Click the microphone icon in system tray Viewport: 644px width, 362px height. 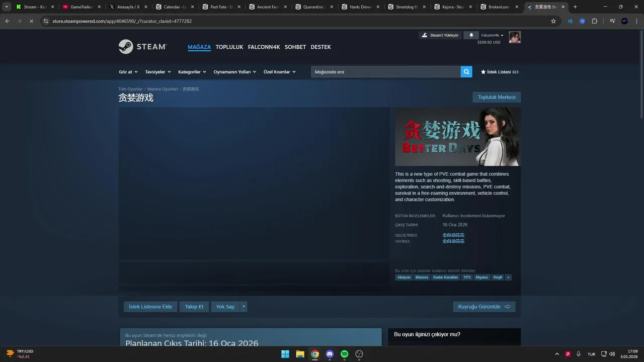click(579, 354)
